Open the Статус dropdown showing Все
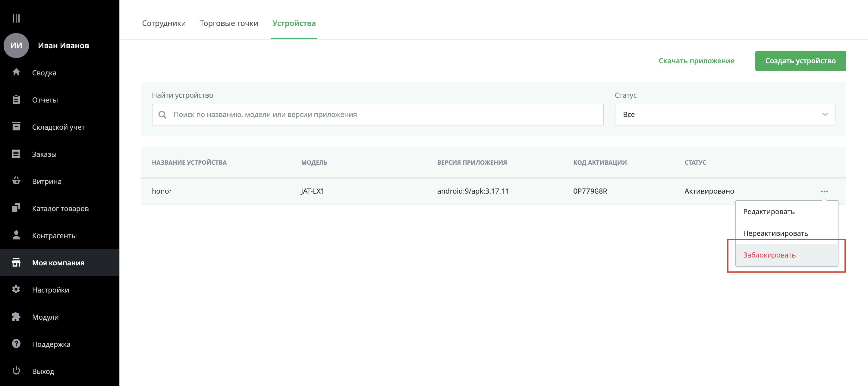The image size is (868, 386). click(725, 115)
